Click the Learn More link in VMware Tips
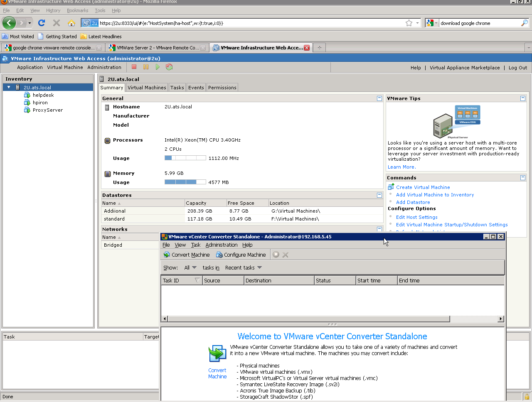Viewport: 532px width, 402px height. (401, 167)
